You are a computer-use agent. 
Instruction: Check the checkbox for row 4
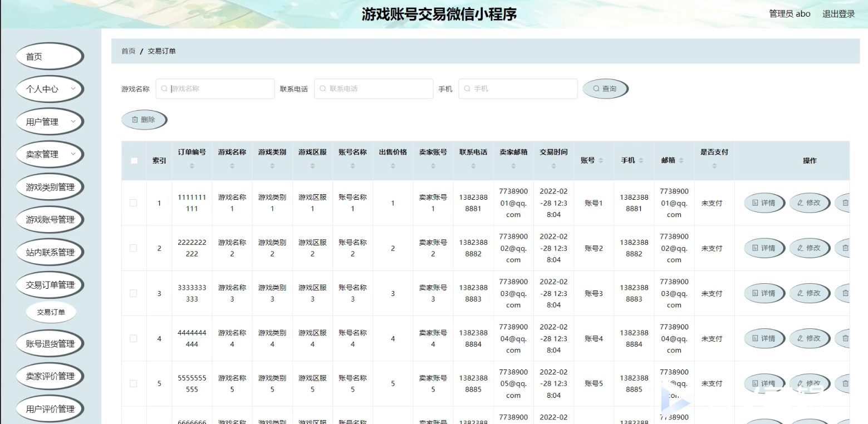pyautogui.click(x=134, y=338)
